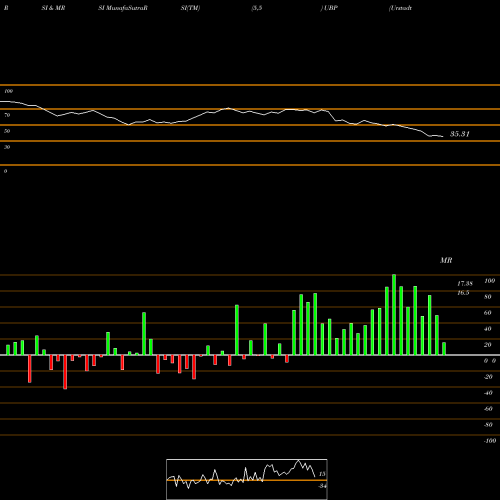The height and width of the screenshot is (500, 500).
Task: Click the UBP ticker text in header
Action: 331,8
